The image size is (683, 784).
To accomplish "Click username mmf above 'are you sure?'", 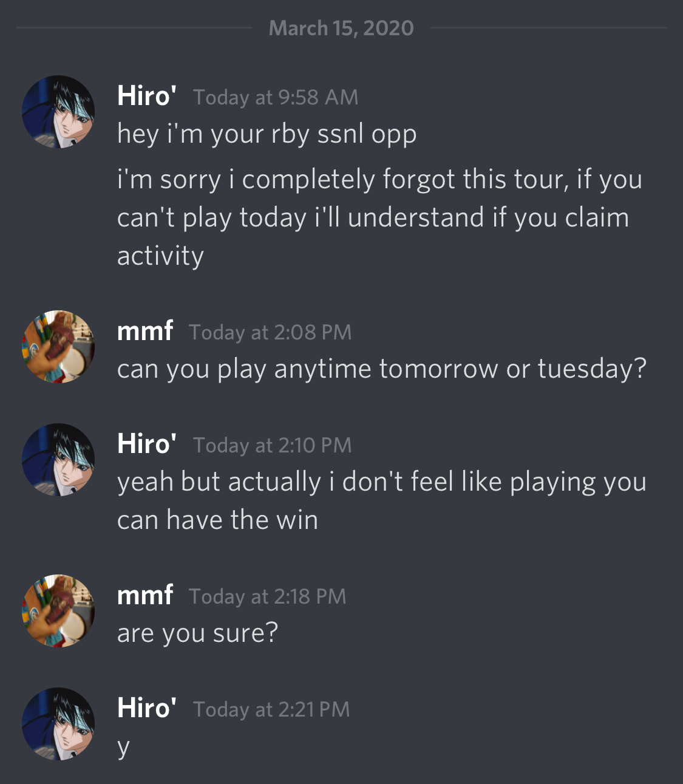I will [145, 595].
